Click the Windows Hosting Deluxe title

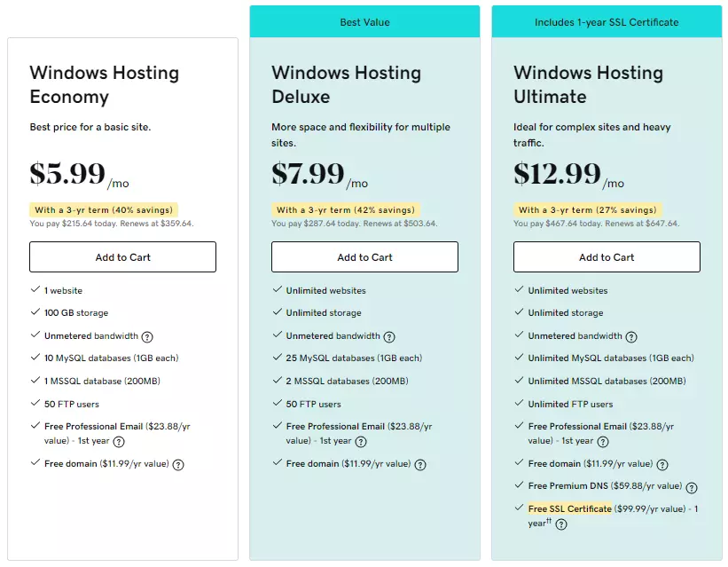click(x=346, y=84)
